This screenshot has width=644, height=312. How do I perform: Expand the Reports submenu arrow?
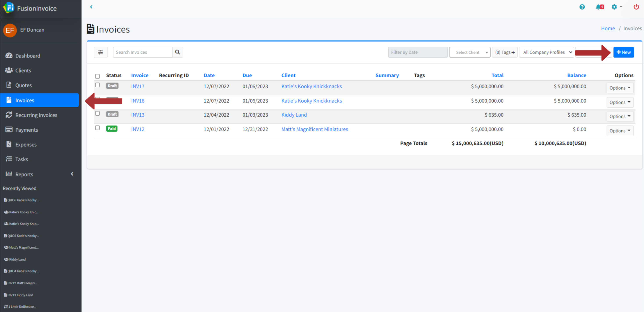tap(72, 174)
